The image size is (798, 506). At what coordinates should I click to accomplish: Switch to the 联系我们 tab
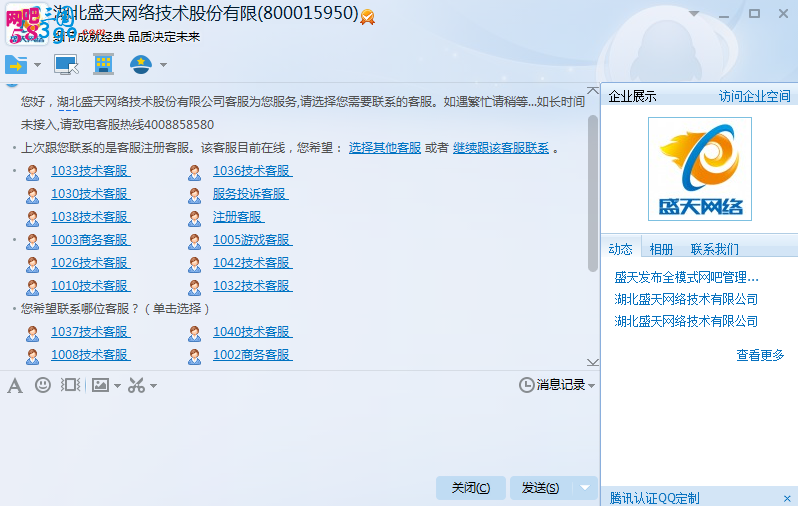pos(715,249)
